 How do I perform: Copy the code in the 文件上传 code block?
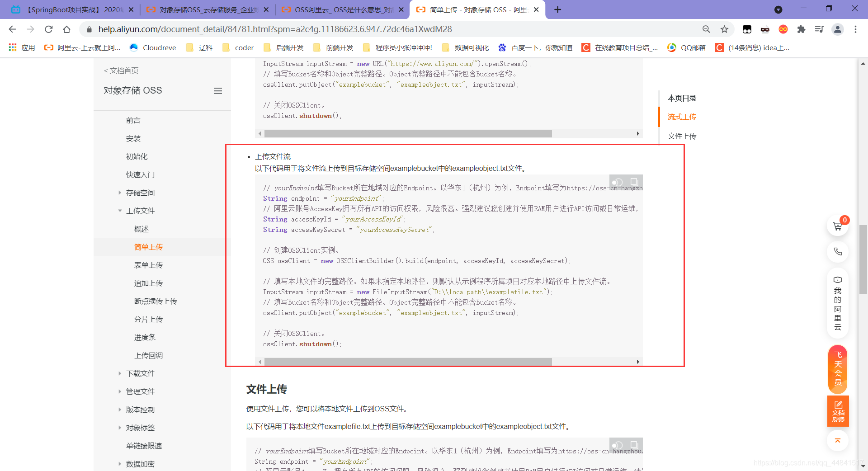(x=634, y=445)
